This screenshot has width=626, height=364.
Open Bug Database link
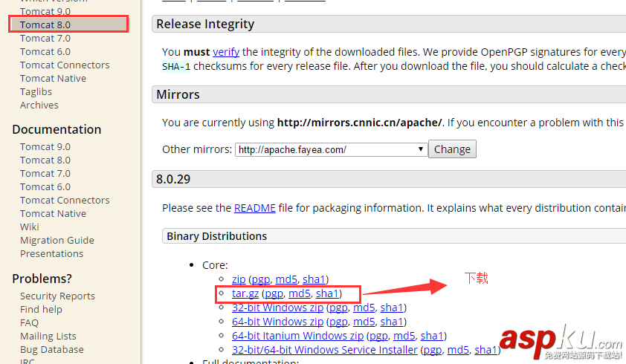coord(52,350)
